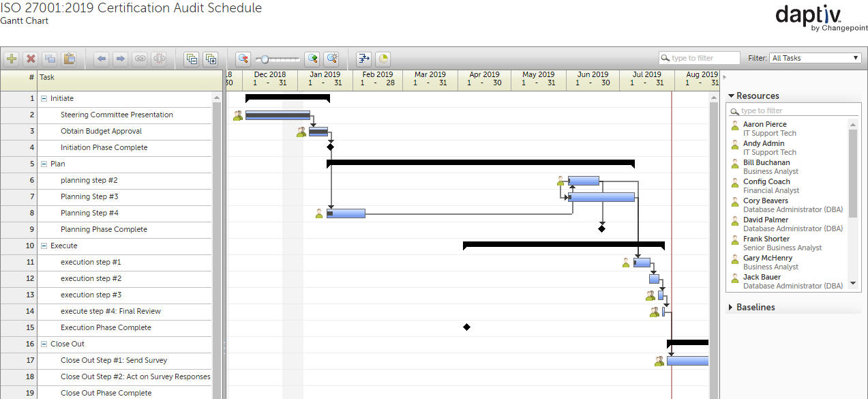Select Cory Beavers resource
The height and width of the screenshot is (399, 868).
click(765, 201)
